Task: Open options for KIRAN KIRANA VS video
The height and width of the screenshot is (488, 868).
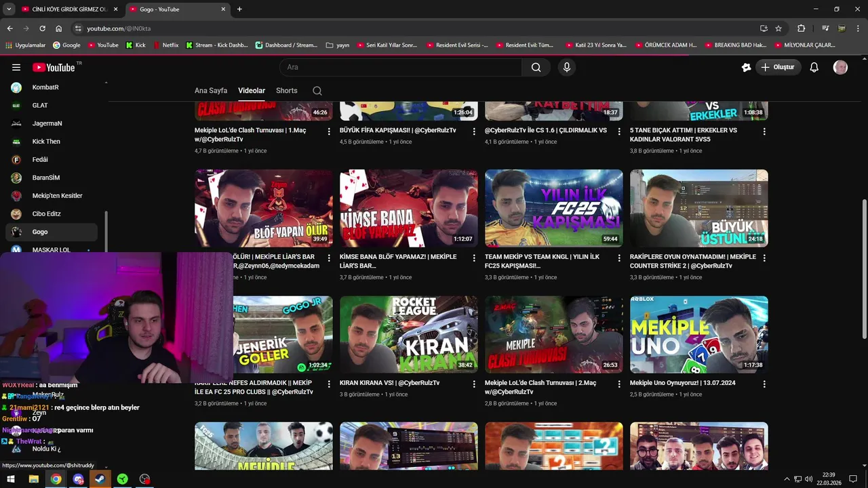Action: coord(474,384)
